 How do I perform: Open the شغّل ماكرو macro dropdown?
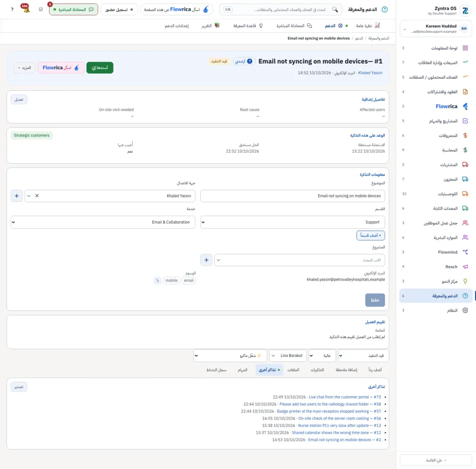[x=230, y=355]
